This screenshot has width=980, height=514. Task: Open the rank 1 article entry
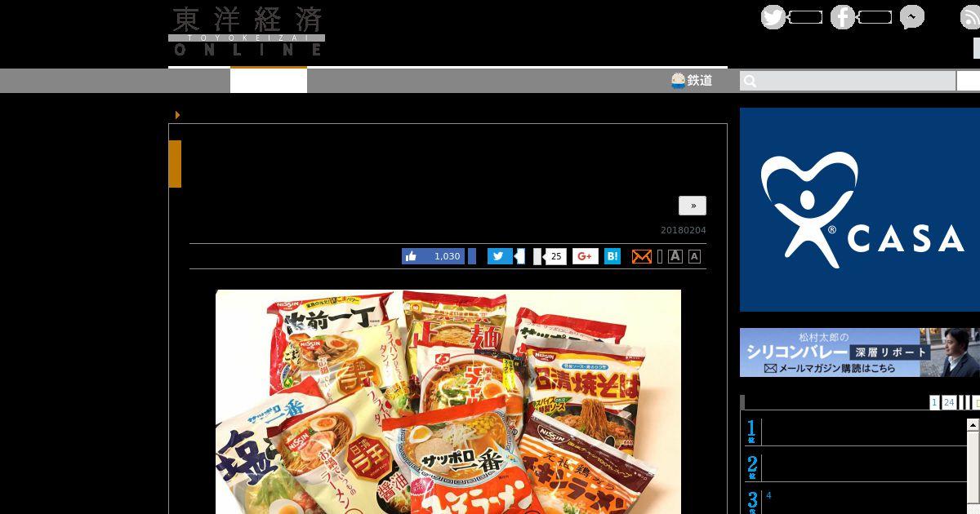pos(854,431)
